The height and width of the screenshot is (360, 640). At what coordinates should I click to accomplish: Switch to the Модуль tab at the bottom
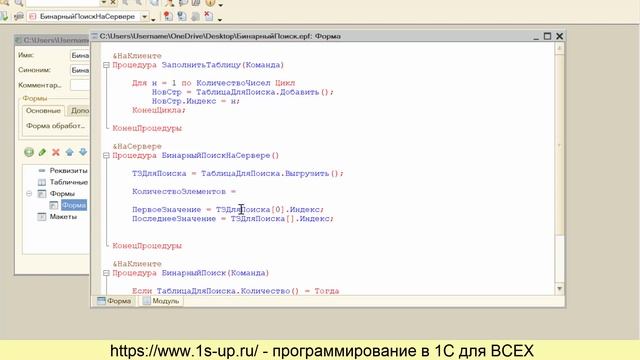(161, 301)
